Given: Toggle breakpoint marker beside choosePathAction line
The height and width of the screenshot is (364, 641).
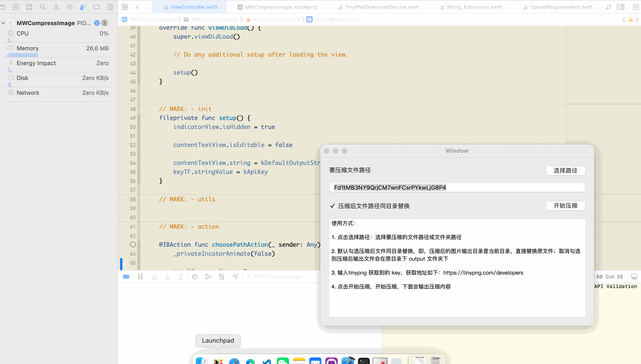Looking at the screenshot, I should coord(133,244).
